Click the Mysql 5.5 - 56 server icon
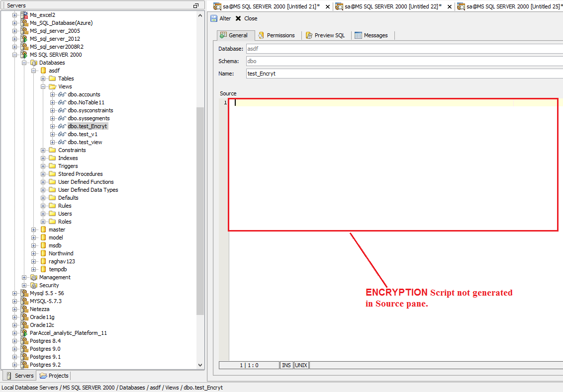This screenshot has width=563, height=392. pos(24,293)
